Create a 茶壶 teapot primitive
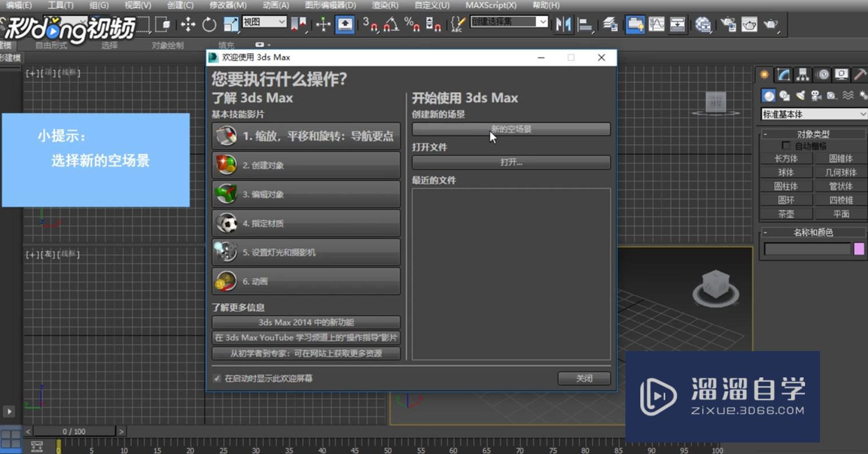This screenshot has height=454, width=868. [x=786, y=214]
